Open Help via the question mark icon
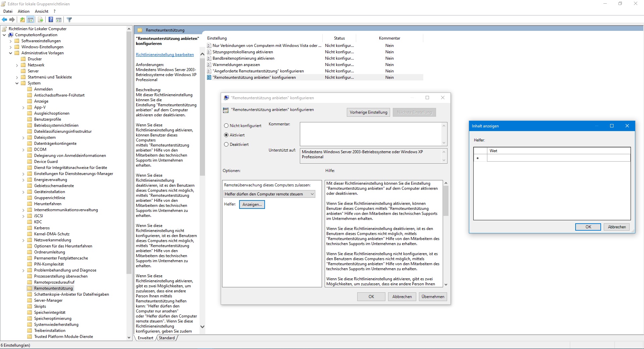The image size is (644, 349). click(51, 20)
